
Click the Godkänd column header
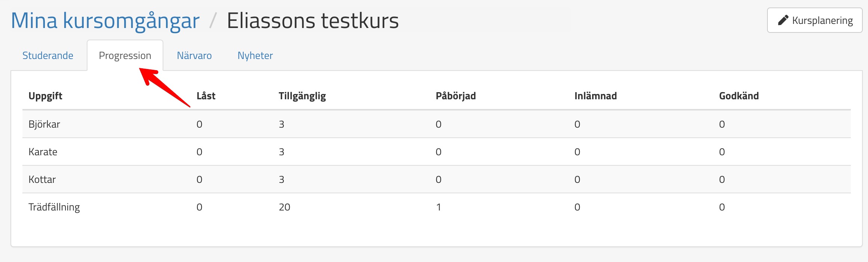(x=739, y=96)
